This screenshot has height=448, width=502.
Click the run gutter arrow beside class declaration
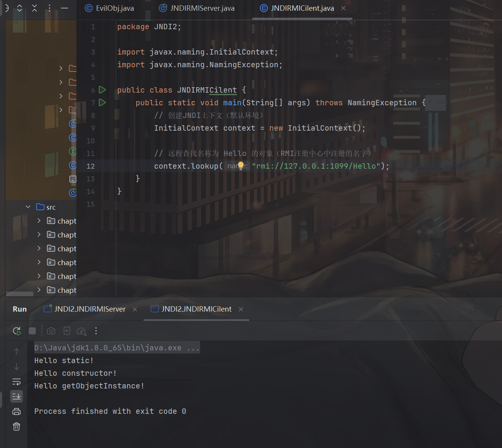(x=102, y=90)
